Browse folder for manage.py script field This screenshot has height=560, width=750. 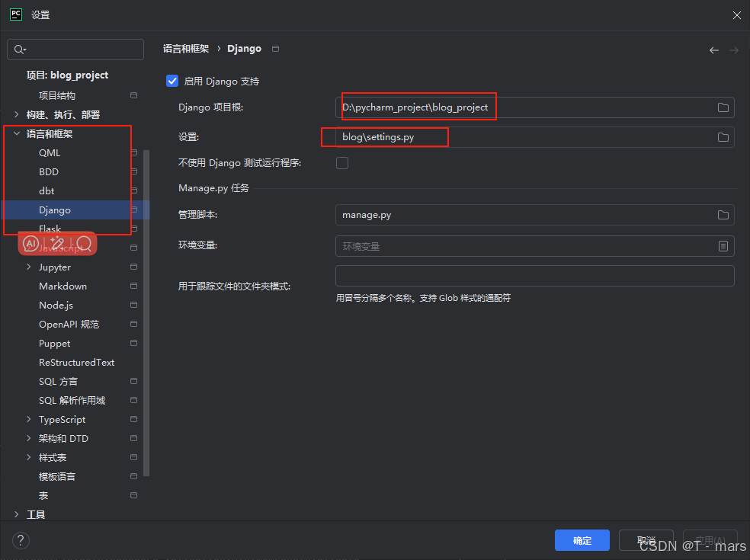pyautogui.click(x=723, y=215)
